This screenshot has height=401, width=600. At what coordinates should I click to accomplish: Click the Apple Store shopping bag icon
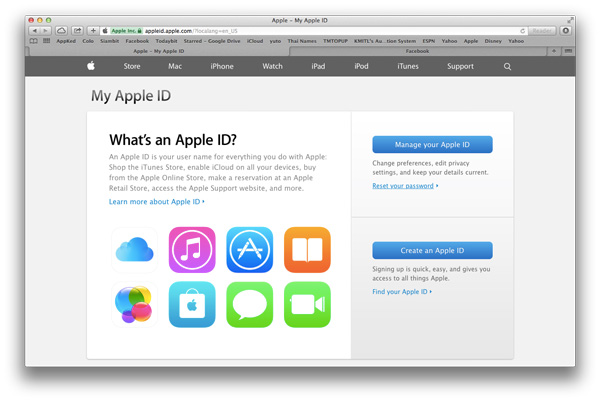coord(192,304)
